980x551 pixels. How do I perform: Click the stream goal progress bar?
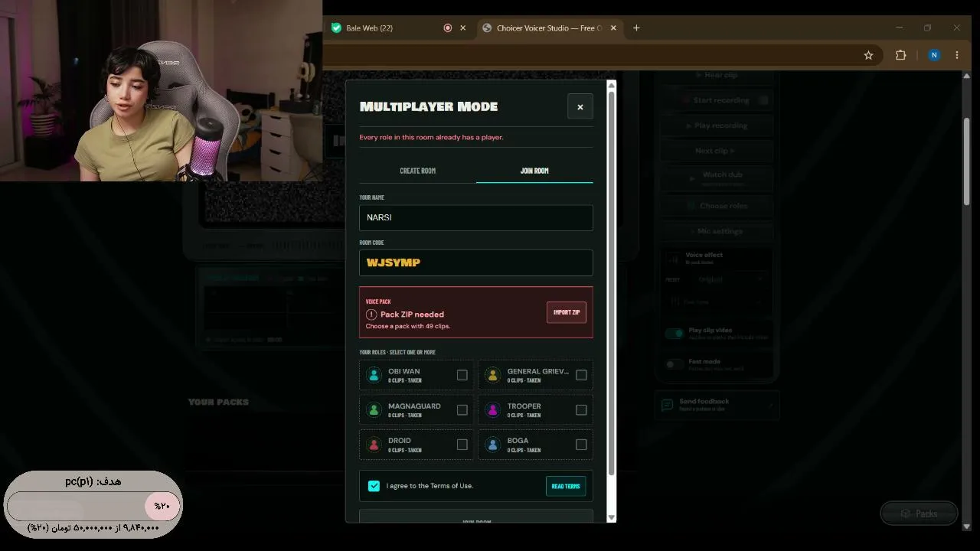pyautogui.click(x=93, y=506)
